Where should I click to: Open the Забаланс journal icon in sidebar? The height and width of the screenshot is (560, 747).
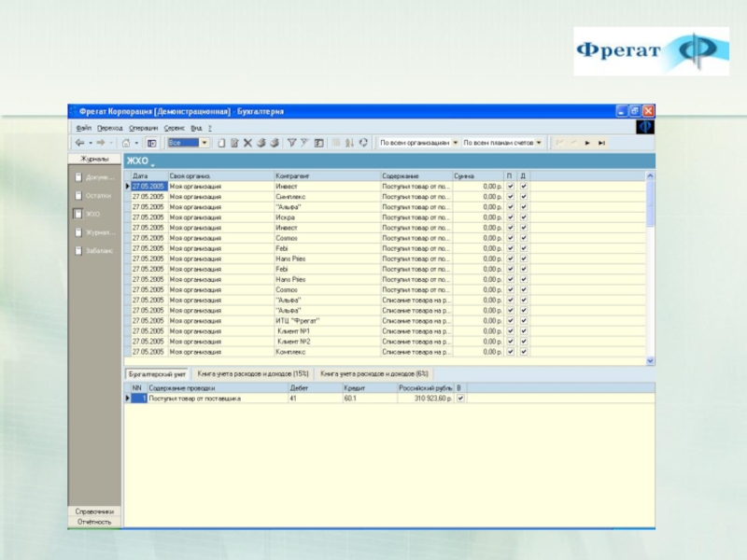coord(78,250)
